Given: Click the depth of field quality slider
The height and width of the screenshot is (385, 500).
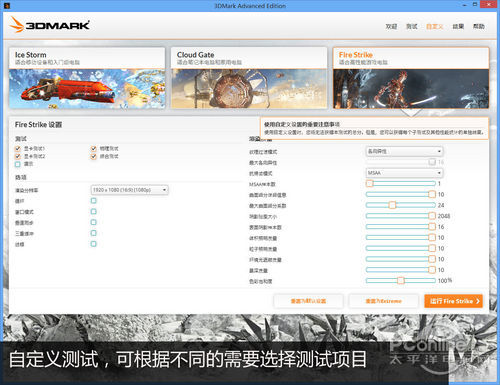Looking at the screenshot, I should coord(401,270).
